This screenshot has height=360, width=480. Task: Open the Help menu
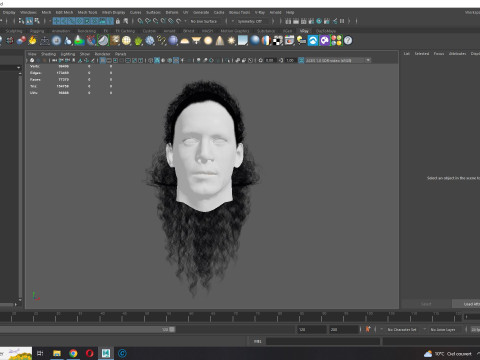click(290, 12)
